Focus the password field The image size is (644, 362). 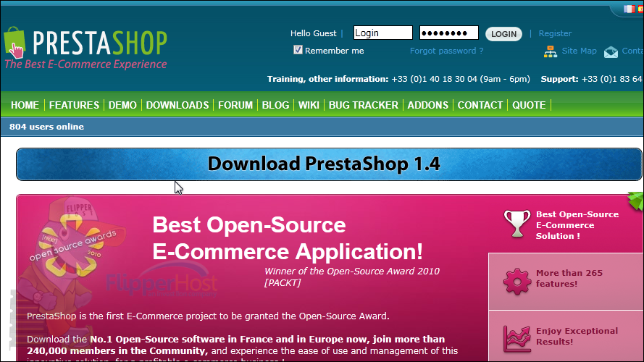click(448, 33)
